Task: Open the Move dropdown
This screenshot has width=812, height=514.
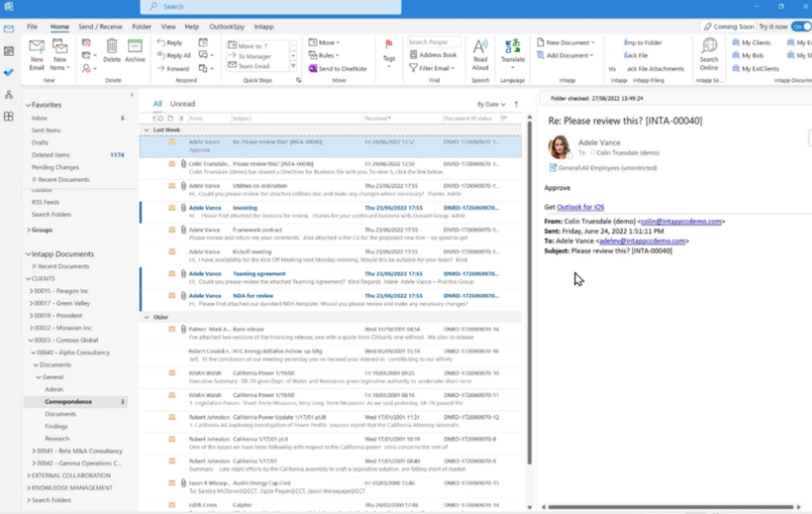Action: (x=324, y=42)
